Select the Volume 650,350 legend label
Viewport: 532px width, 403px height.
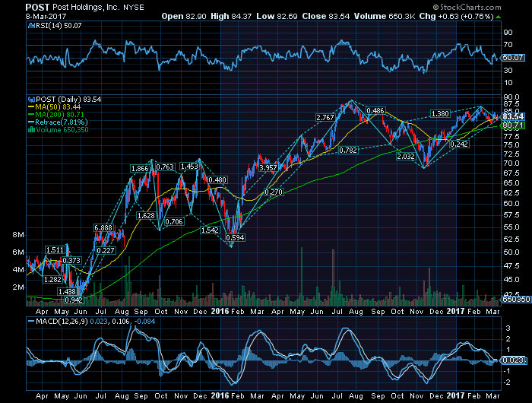[62, 130]
